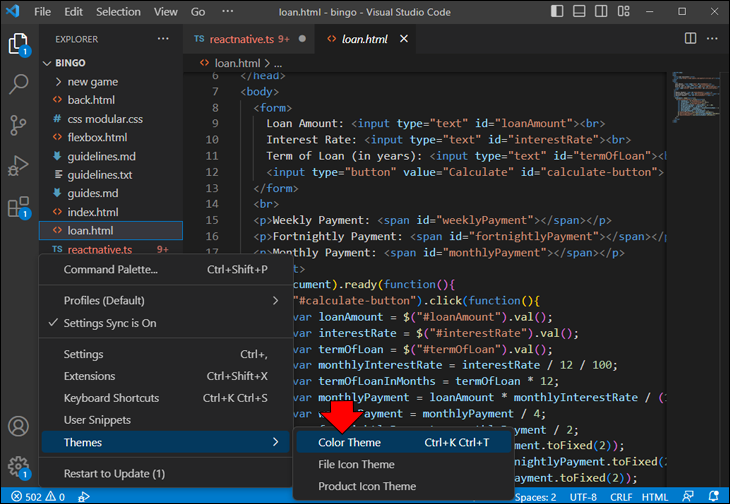Screen dimensions: 730x504
Task: Open notifications bell in status bar
Action: coord(713,497)
